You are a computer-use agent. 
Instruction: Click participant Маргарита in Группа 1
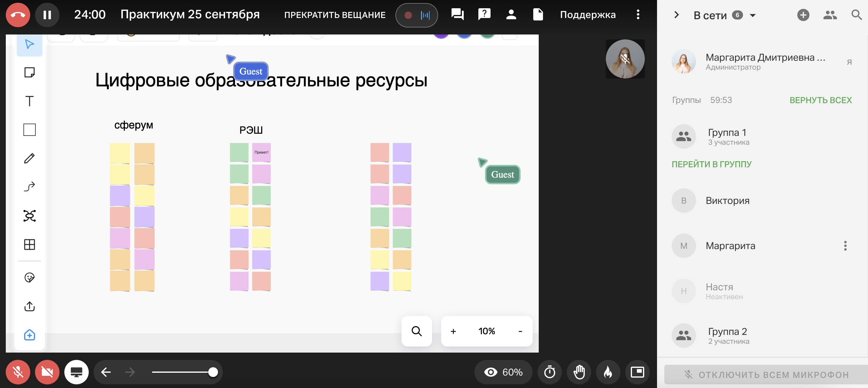(x=762, y=246)
